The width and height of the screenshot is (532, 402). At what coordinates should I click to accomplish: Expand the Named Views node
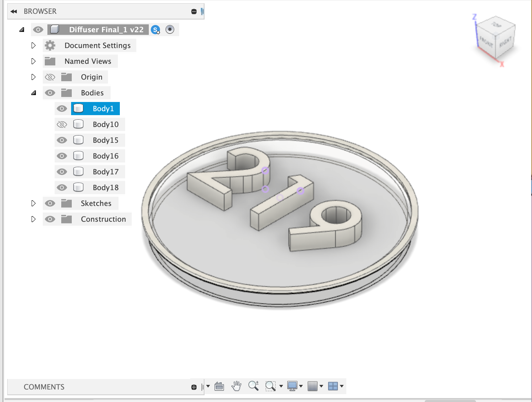[x=33, y=61]
